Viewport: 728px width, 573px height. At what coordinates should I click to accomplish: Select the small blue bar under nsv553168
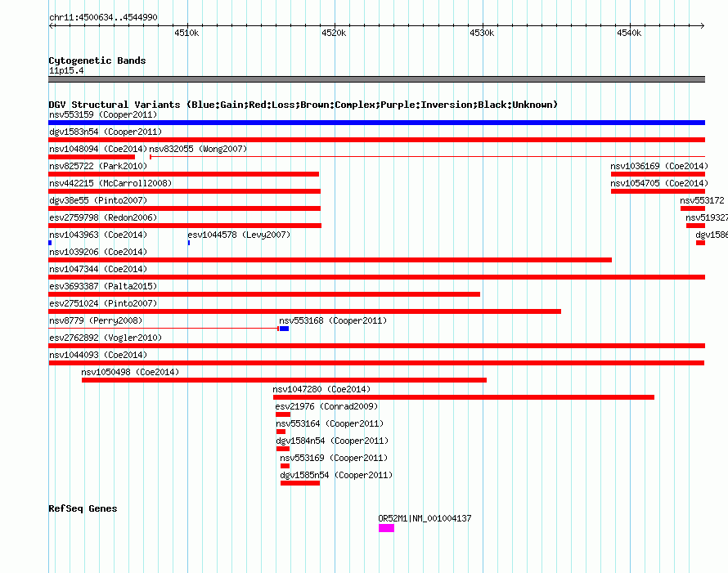[284, 329]
